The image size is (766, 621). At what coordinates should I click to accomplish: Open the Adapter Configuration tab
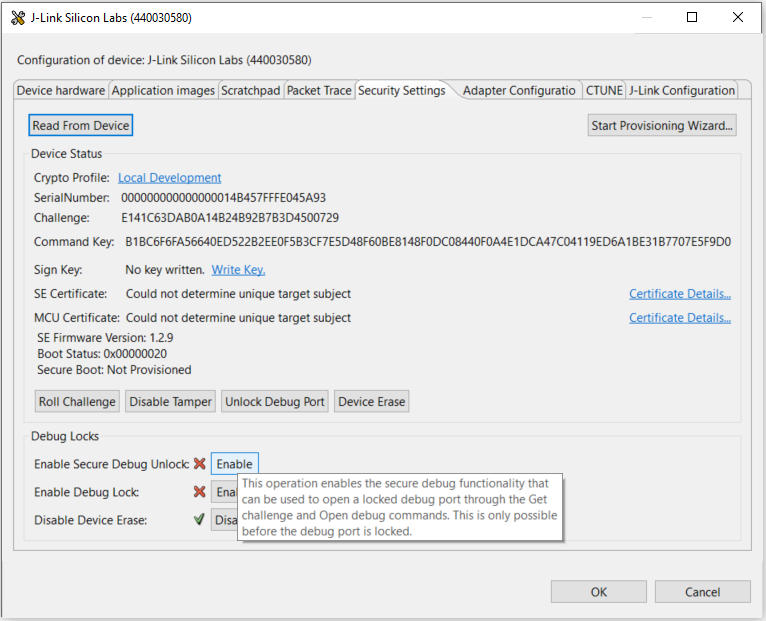point(518,91)
